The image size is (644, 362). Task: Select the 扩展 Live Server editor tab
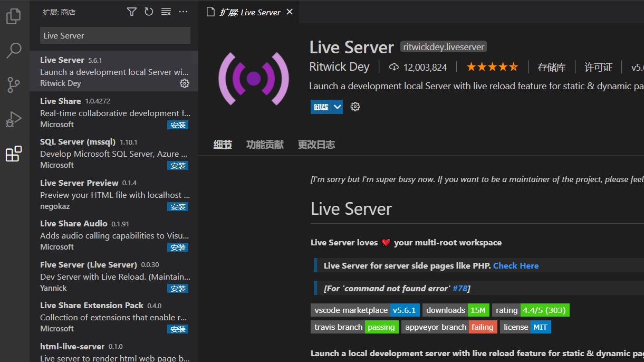(x=249, y=12)
